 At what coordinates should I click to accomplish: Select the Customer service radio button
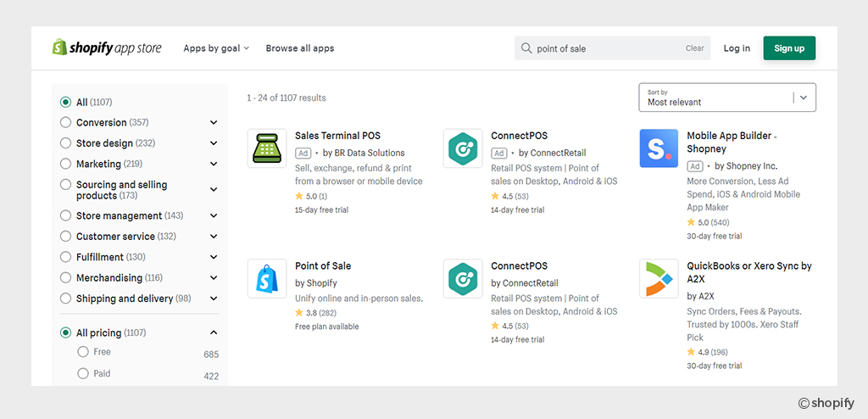(65, 236)
